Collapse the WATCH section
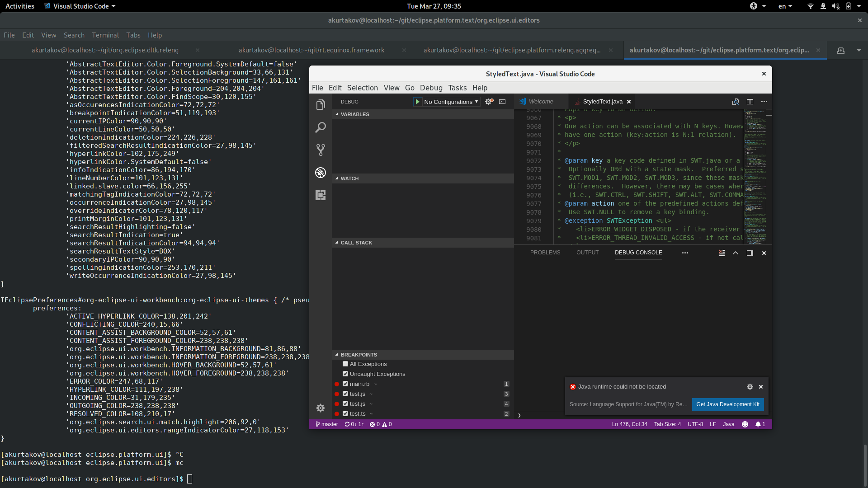Viewport: 868px width, 488px height. [423, 178]
